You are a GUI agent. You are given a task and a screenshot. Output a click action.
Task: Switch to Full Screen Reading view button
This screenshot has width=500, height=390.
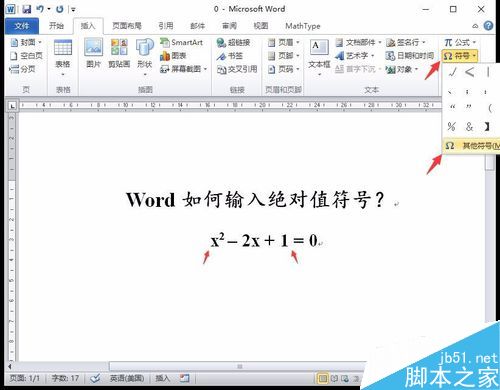coord(334,378)
